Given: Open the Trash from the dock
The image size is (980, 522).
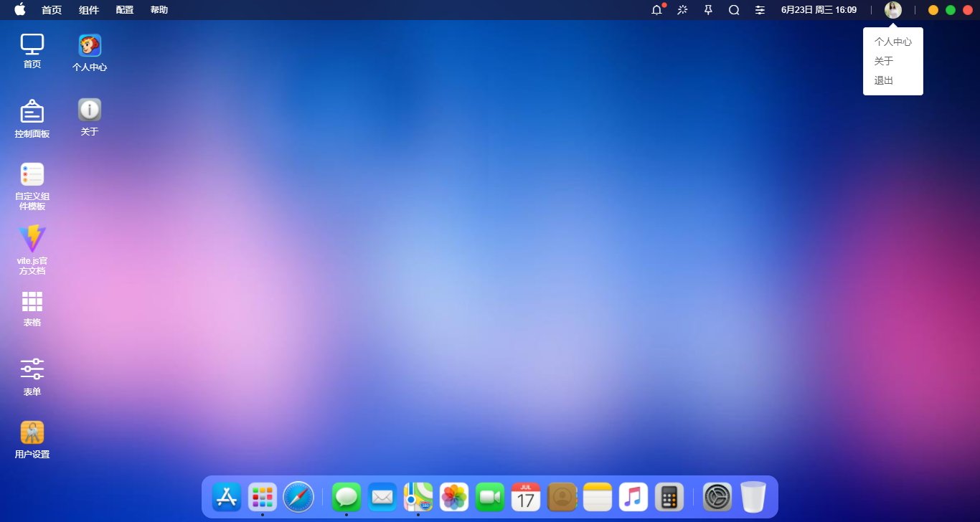Looking at the screenshot, I should click(x=752, y=496).
